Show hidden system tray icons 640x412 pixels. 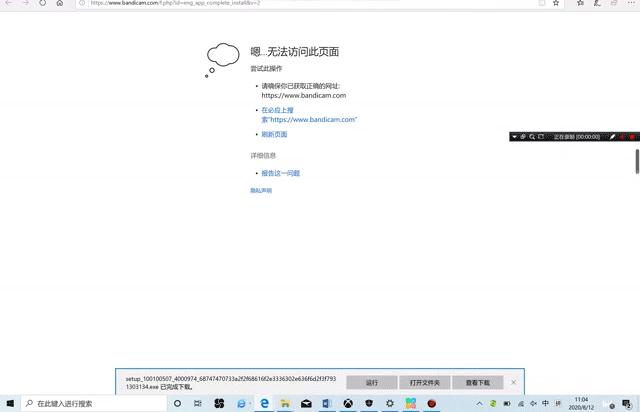pos(479,403)
